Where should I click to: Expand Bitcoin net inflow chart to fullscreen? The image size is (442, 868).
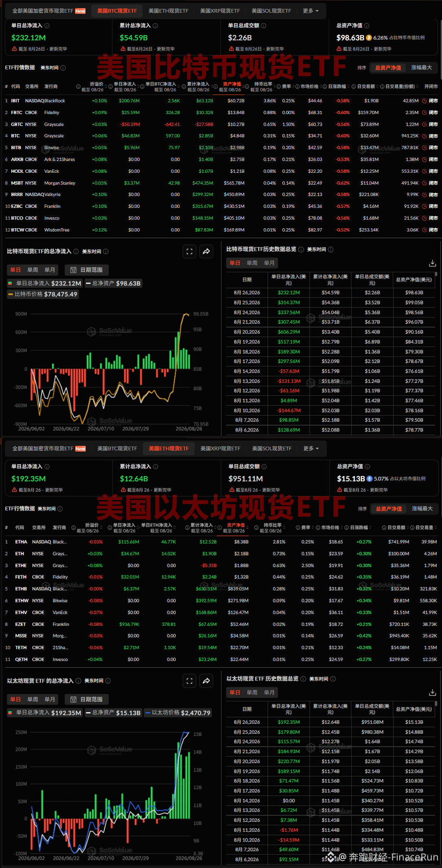(189, 251)
